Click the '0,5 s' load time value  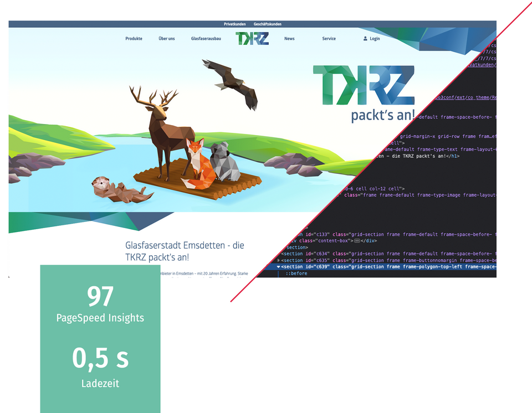click(x=100, y=358)
